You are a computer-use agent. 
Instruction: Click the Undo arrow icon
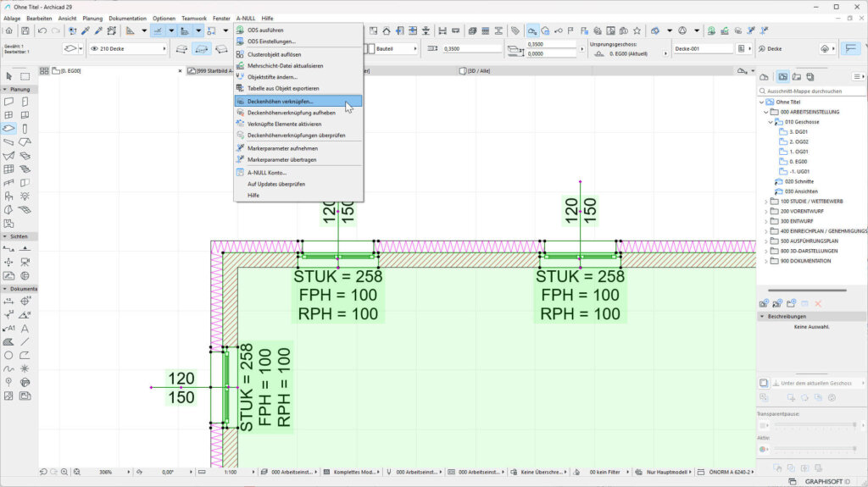[x=42, y=31]
